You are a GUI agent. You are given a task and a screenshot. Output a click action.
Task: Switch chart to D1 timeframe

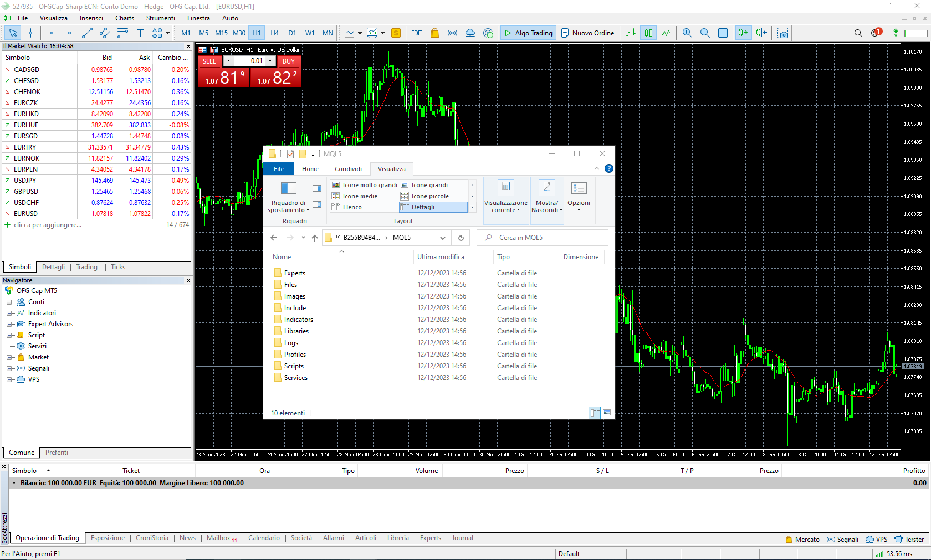tap(292, 33)
